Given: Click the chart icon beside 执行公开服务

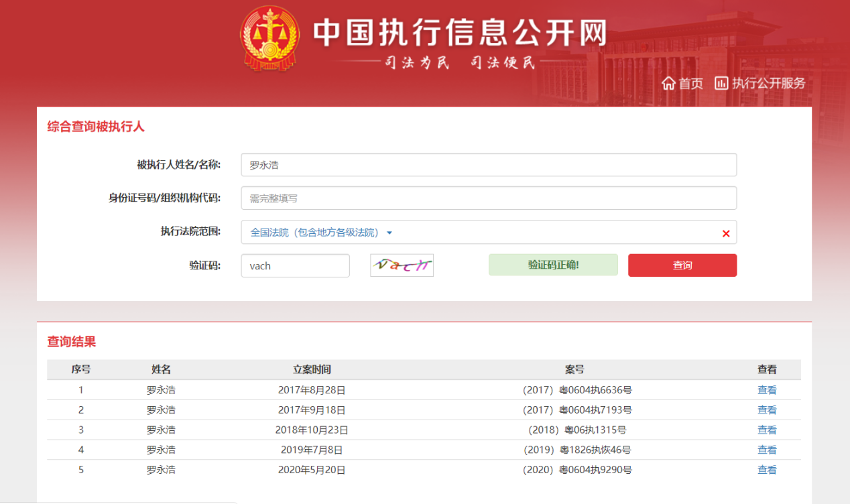Looking at the screenshot, I should coord(721,83).
